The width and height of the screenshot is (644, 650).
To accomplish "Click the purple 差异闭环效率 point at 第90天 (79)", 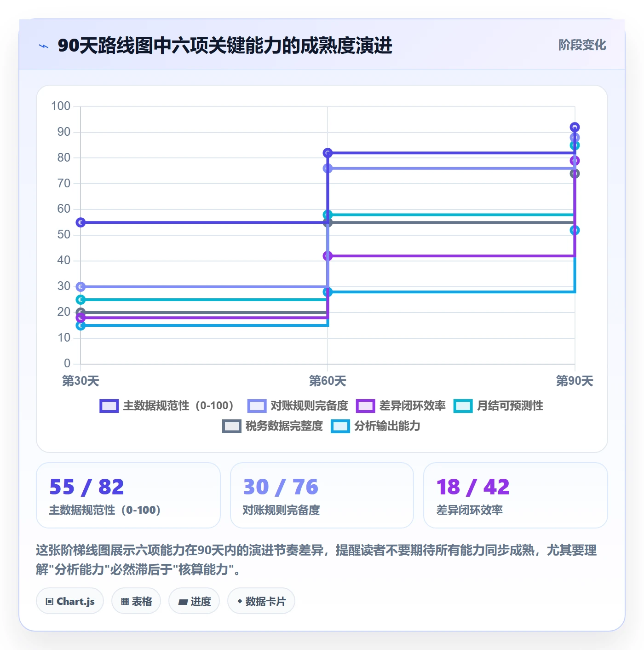I will click(x=575, y=161).
